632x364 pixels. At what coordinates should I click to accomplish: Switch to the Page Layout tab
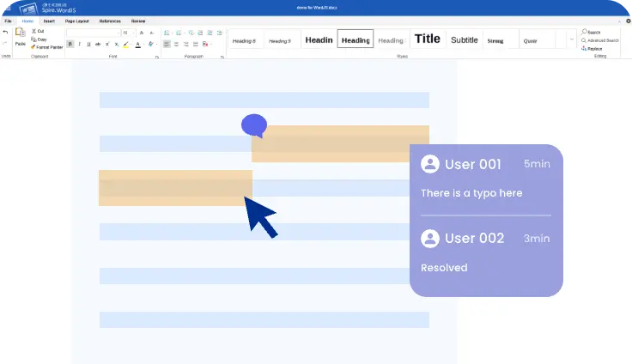[77, 20]
